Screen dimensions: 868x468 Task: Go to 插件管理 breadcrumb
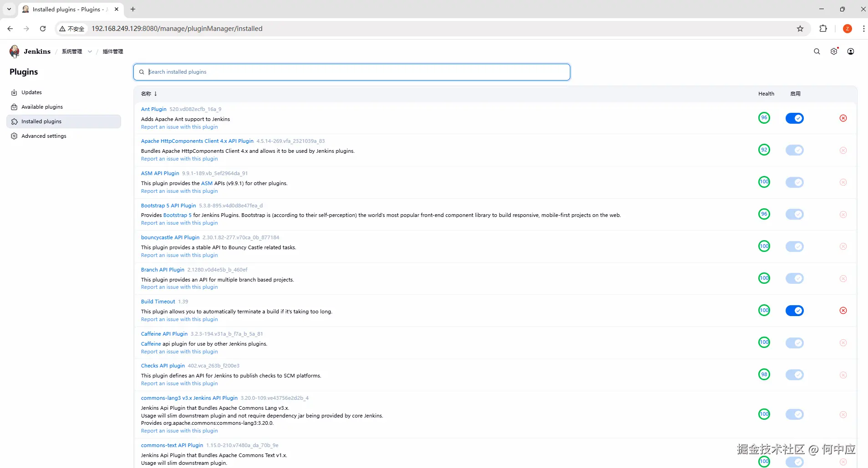pyautogui.click(x=113, y=51)
